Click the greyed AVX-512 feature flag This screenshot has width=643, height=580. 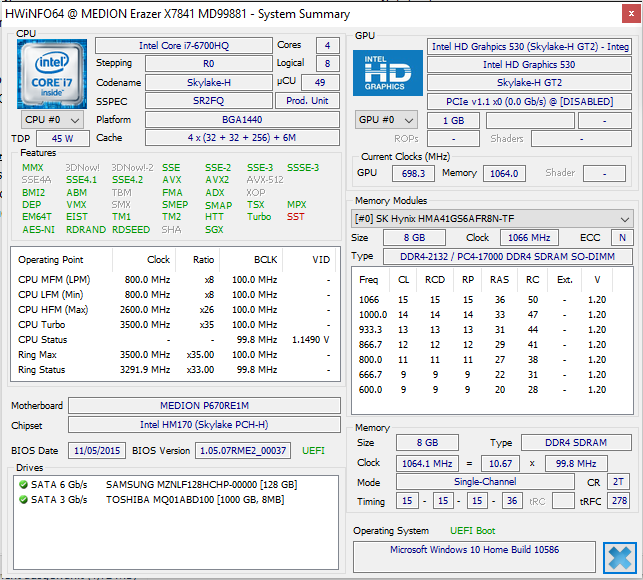click(x=265, y=180)
